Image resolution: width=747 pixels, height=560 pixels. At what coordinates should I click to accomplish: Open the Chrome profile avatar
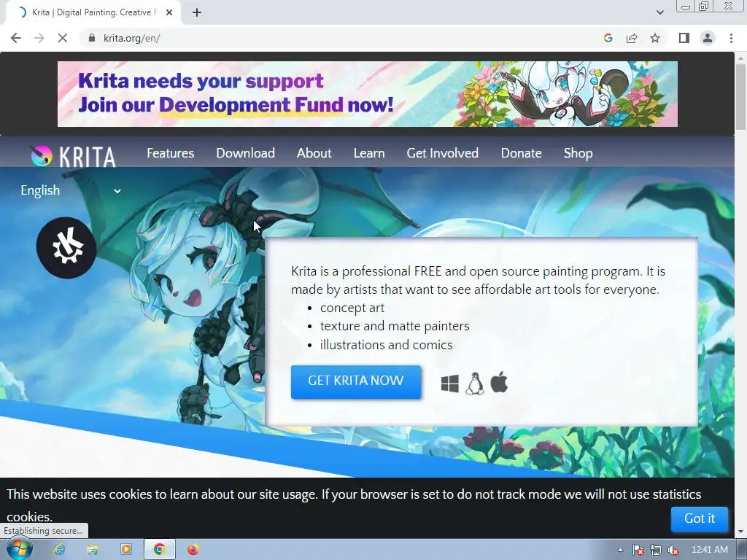coord(708,38)
